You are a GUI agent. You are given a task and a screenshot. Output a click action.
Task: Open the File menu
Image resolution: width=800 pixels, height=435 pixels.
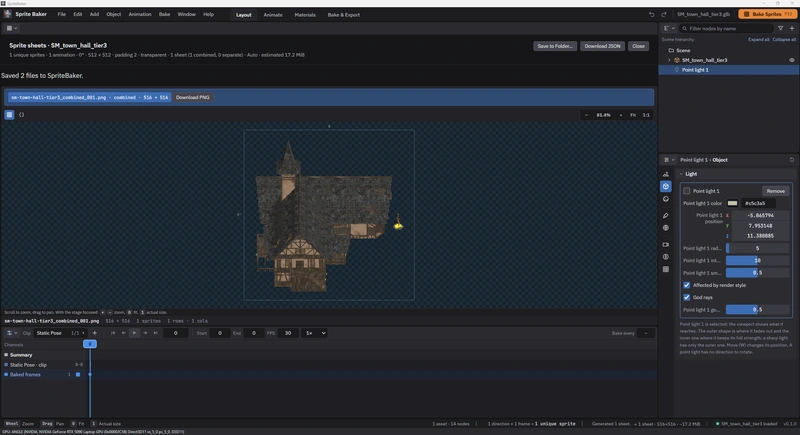click(62, 14)
